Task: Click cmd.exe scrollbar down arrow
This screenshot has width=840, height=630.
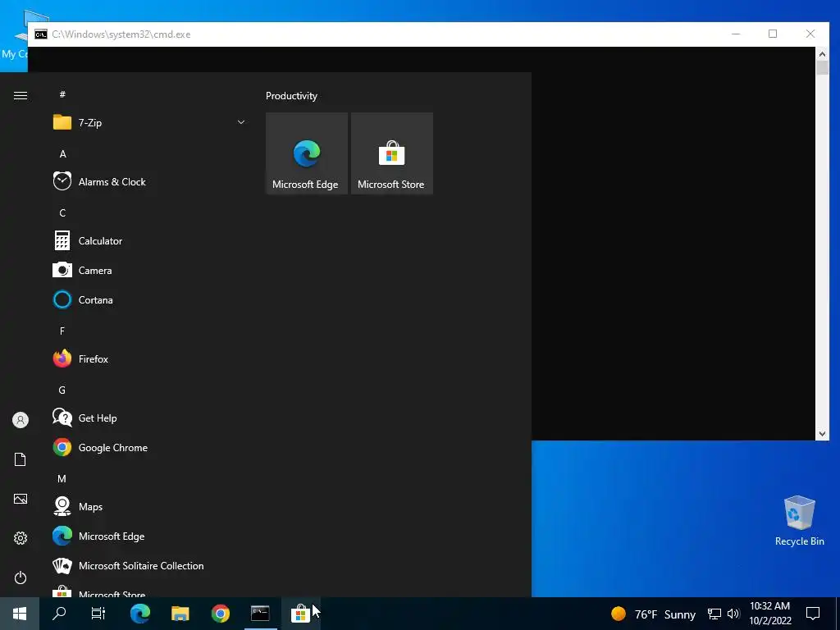Action: click(x=822, y=434)
